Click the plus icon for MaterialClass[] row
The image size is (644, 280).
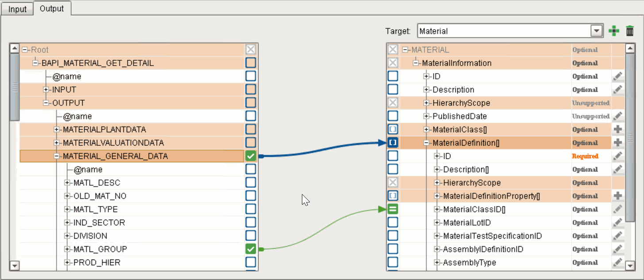pyautogui.click(x=618, y=130)
